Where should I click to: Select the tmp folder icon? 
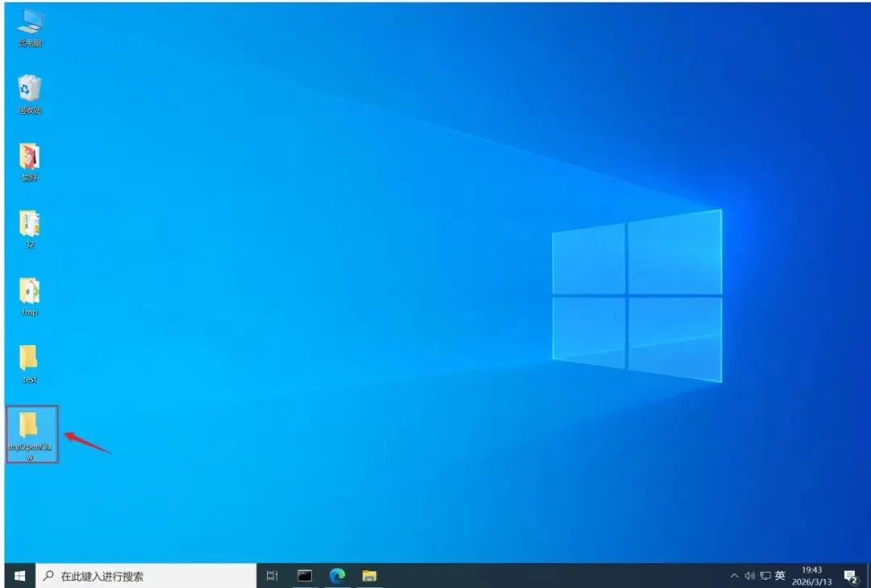coord(30,297)
